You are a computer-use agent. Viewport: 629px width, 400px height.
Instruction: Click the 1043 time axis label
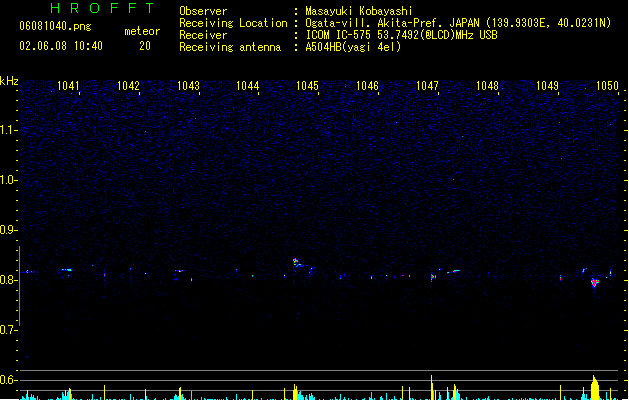188,85
